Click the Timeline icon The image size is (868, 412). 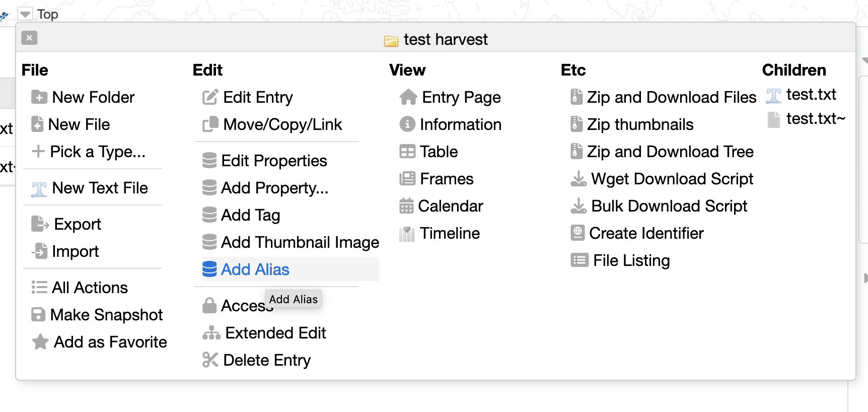coord(407,234)
